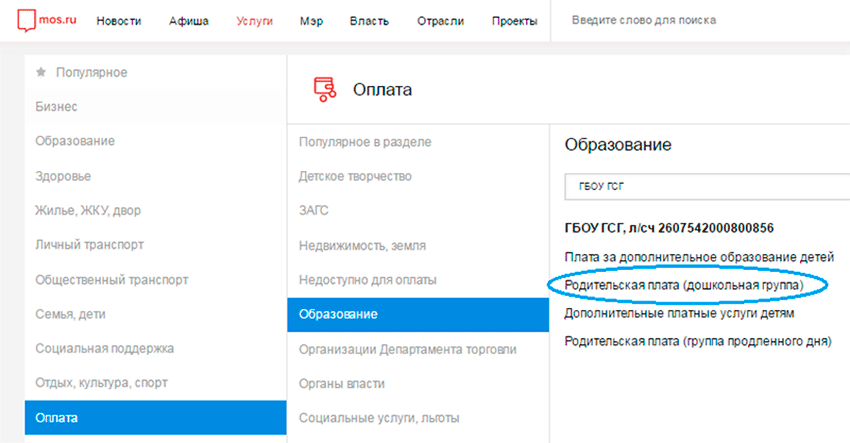Click the star icon beside Популярное
The image size is (850, 443).
pyautogui.click(x=41, y=72)
